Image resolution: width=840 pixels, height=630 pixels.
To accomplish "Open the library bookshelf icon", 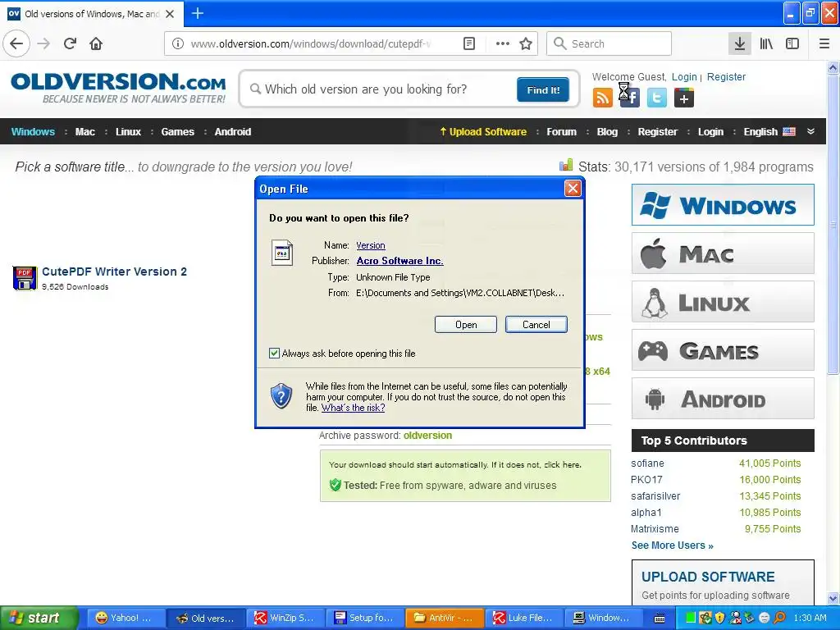I will point(766,43).
